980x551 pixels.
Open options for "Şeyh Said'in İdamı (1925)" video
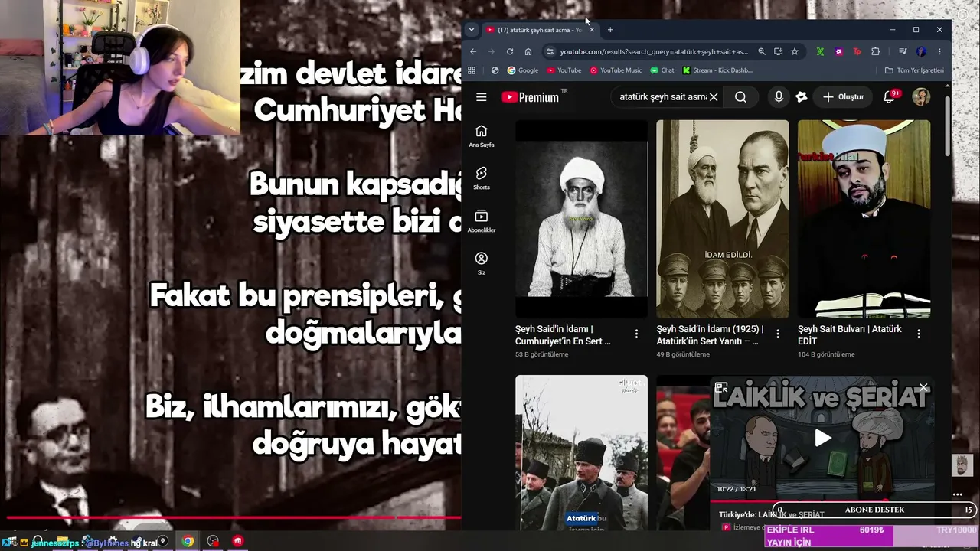pos(778,334)
